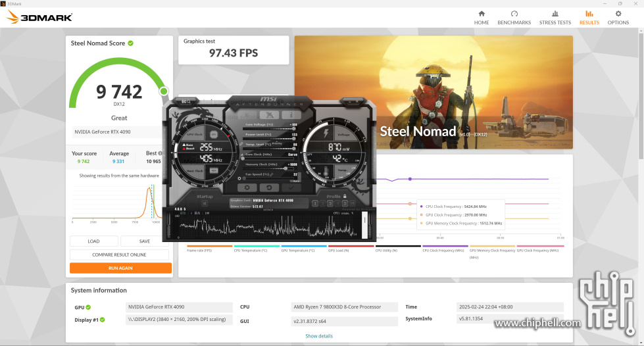Toggle CPU Clock Frequency chart legend

click(445, 249)
